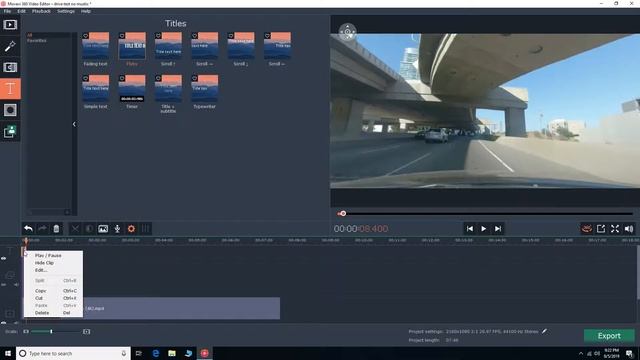Open the Settings menu
Screen dimensions: 640x360
pos(66,11)
